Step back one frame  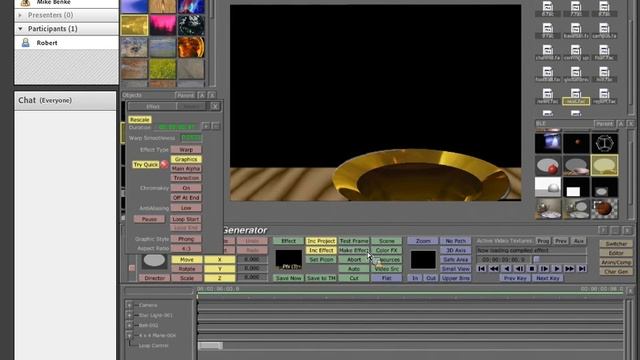(519, 269)
